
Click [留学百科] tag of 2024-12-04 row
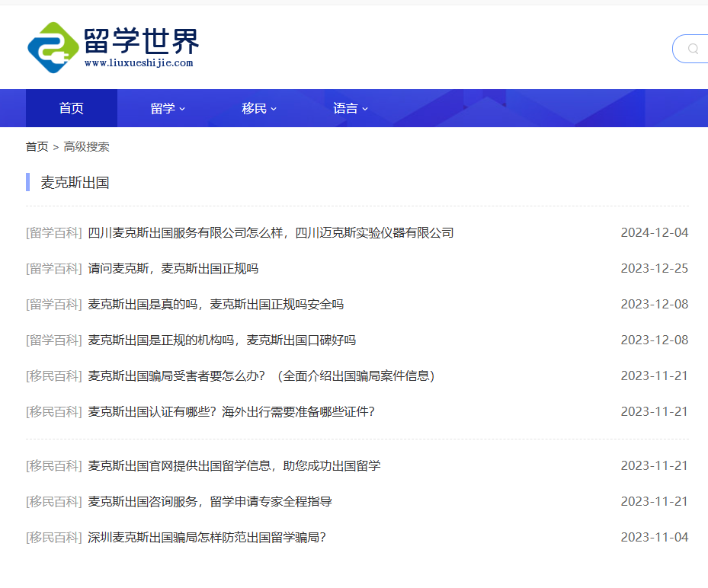click(x=54, y=233)
